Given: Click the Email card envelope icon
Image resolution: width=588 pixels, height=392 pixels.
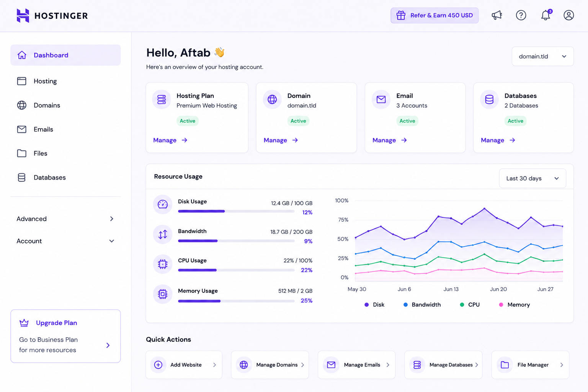Looking at the screenshot, I should [x=381, y=100].
